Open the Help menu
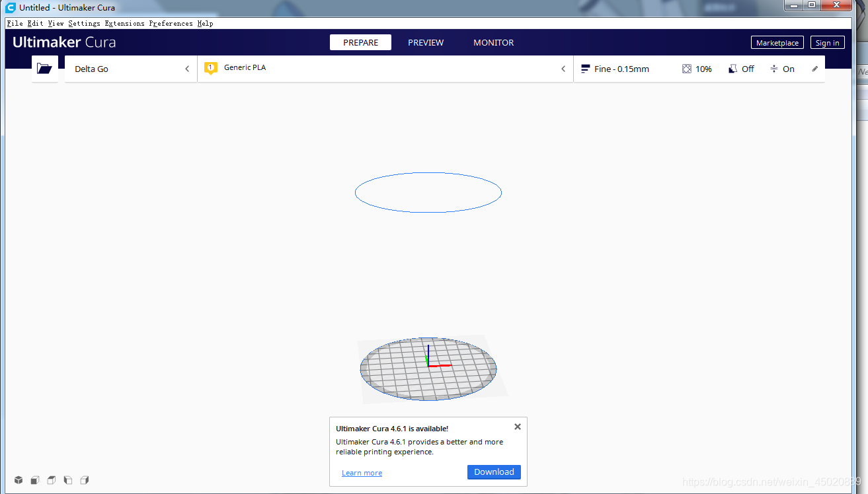This screenshot has height=494, width=868. tap(205, 23)
